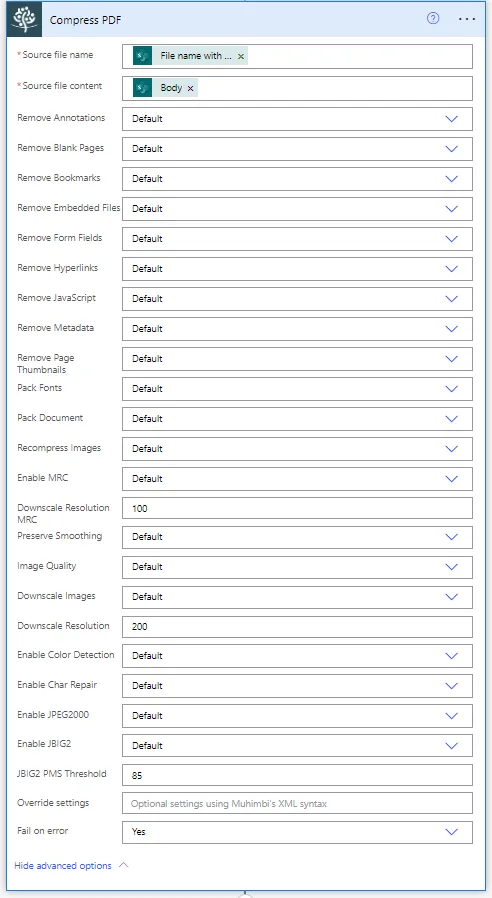
Task: Click the SharePoint icon on Body token
Action: tap(143, 88)
